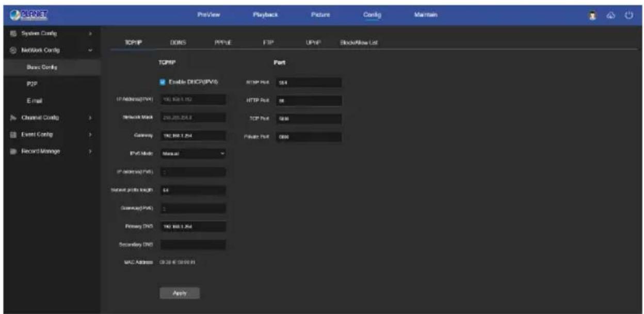The width and height of the screenshot is (644, 314).
Task: Click the TCP/IP section heading
Action: [167, 62]
